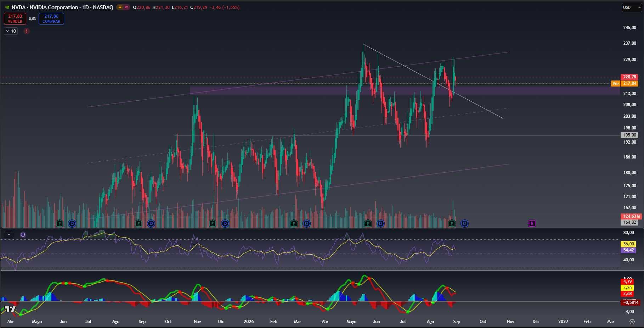The width and height of the screenshot is (644, 328).
Task: Open the earliest green E earnings marker
Action: [60, 223]
